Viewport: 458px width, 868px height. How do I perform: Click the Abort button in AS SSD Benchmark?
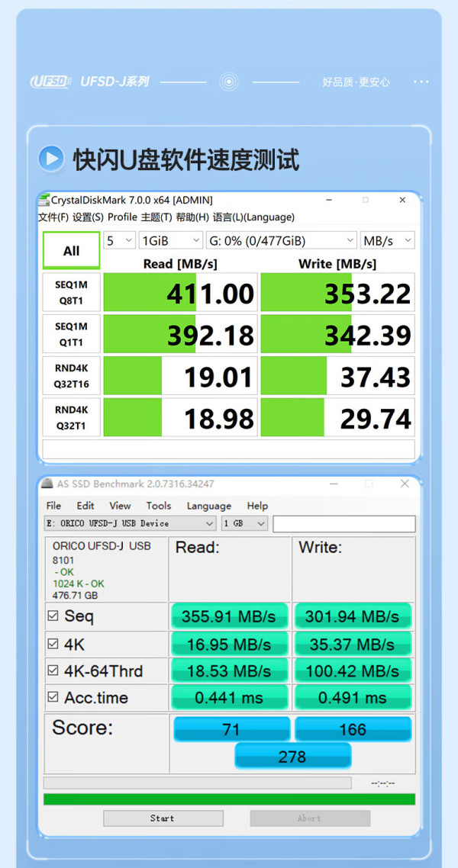point(310,818)
